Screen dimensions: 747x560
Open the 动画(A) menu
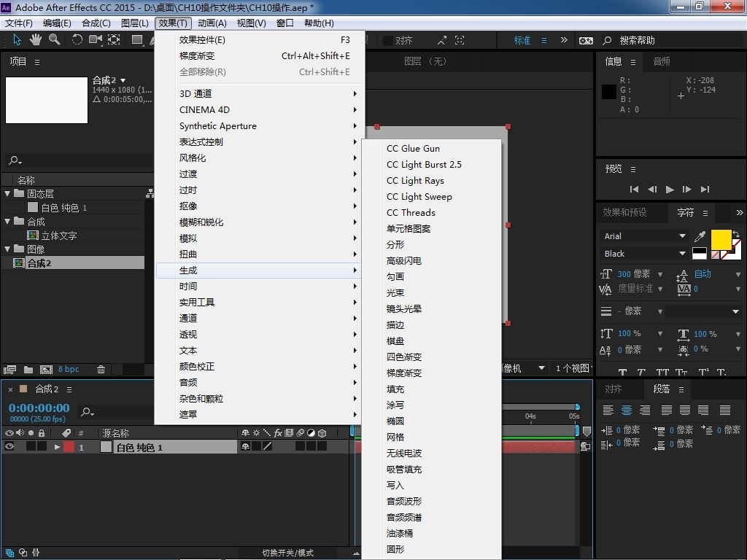pyautogui.click(x=212, y=23)
